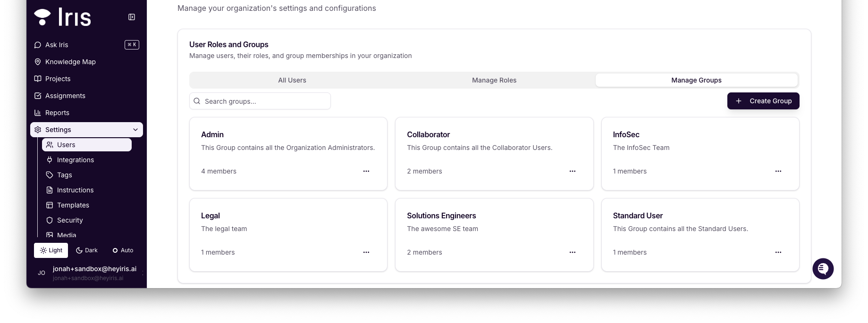This screenshot has width=868, height=323.
Task: Click the Legal group title
Action: point(211,215)
